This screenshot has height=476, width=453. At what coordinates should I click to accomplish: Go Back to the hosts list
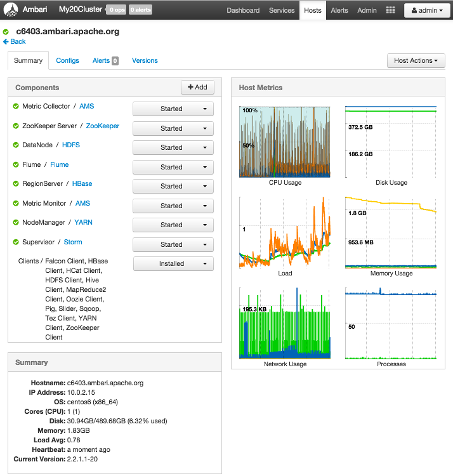pos(15,41)
